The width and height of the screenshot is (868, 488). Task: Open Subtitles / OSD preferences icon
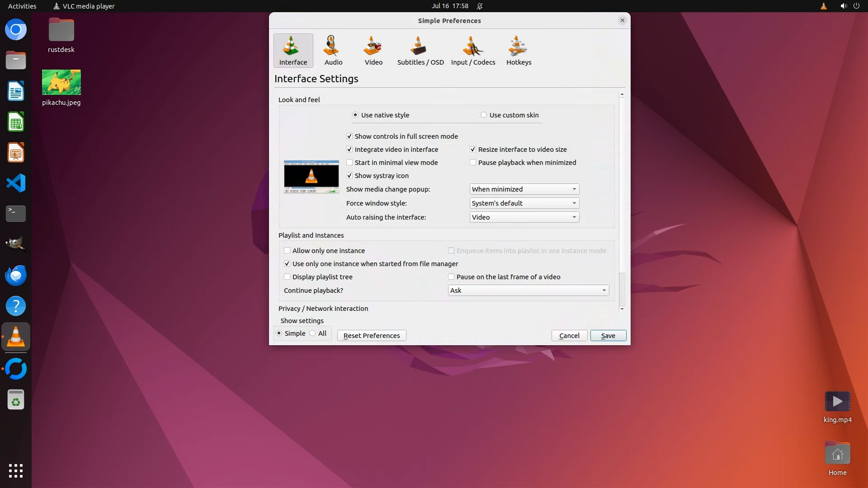pyautogui.click(x=420, y=50)
